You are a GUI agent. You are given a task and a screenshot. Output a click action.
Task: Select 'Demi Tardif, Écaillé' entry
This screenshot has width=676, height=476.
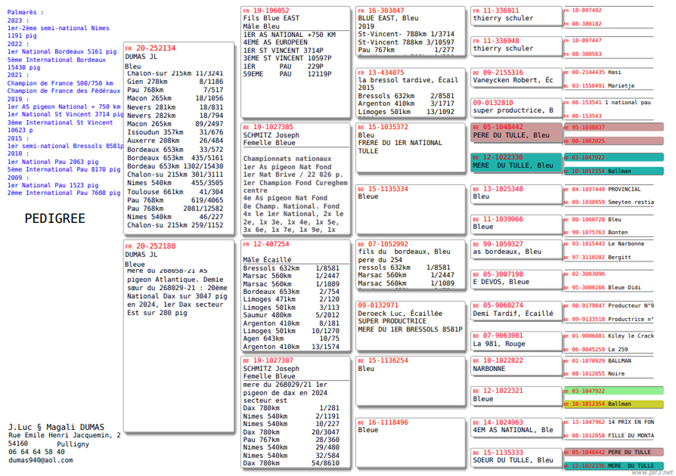[516, 310]
